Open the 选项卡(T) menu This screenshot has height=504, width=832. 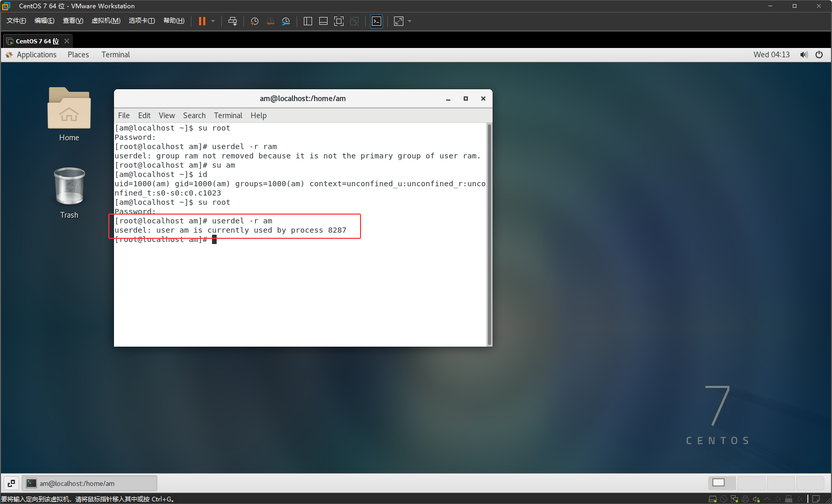(142, 21)
